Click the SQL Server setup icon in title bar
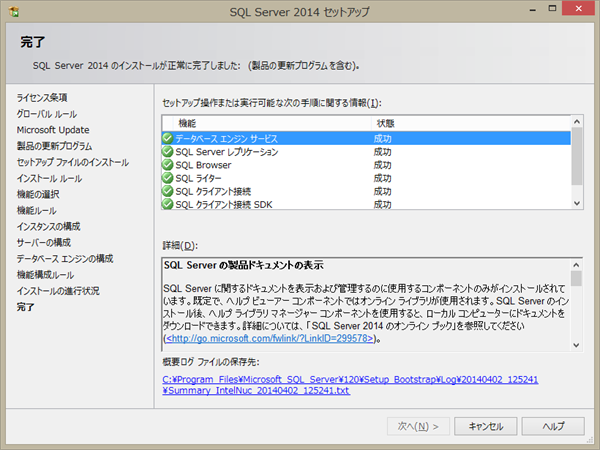This screenshot has width=600, height=450. click(x=14, y=12)
